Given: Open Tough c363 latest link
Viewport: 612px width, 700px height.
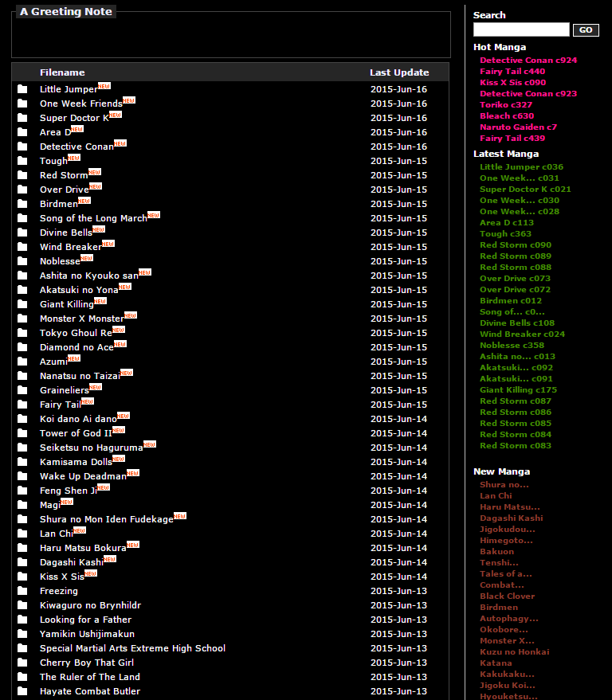Looking at the screenshot, I should [506, 233].
